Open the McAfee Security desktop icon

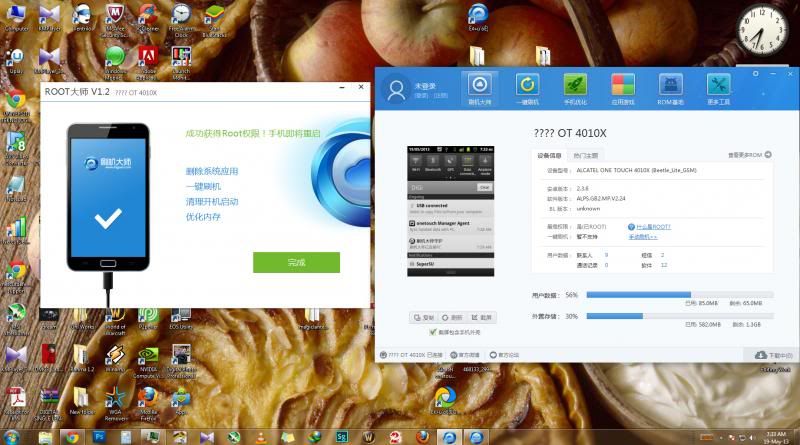(115, 19)
